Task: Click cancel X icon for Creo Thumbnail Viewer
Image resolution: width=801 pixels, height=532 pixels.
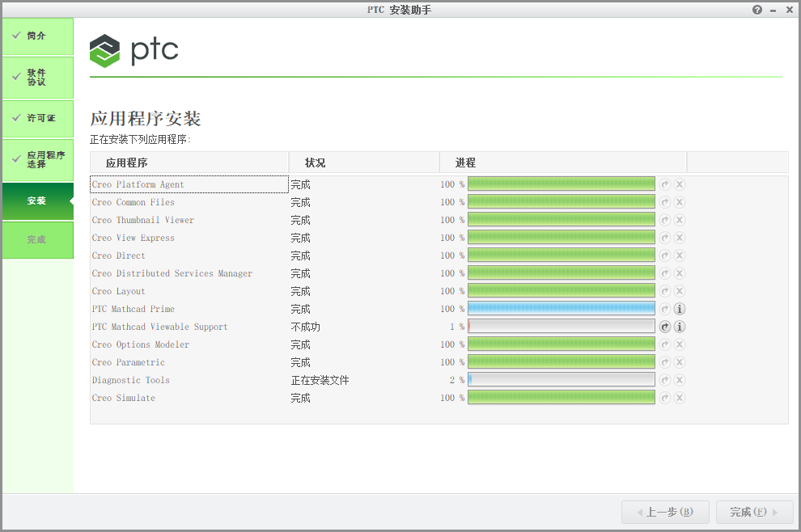Action: pos(680,220)
